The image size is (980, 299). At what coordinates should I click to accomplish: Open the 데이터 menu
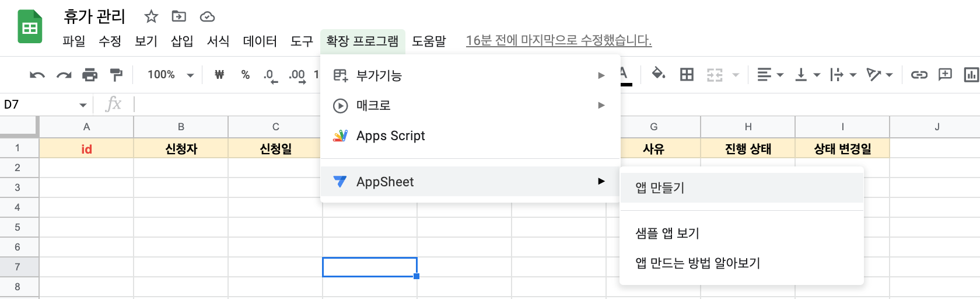(x=260, y=41)
